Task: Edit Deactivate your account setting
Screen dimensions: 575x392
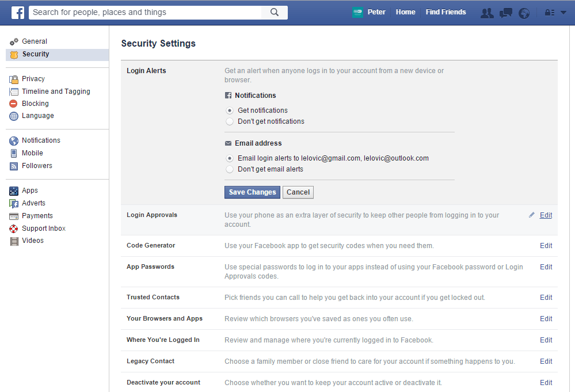Action: coord(546,382)
